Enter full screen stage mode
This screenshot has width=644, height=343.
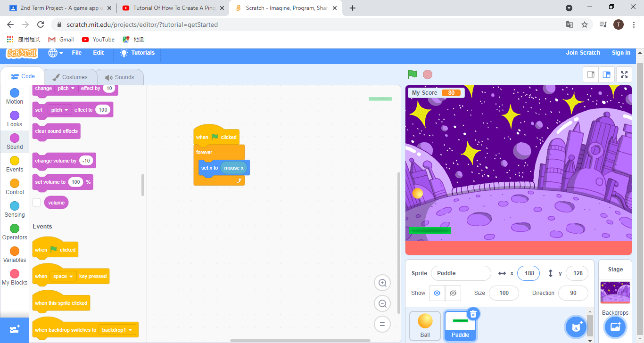tap(624, 74)
